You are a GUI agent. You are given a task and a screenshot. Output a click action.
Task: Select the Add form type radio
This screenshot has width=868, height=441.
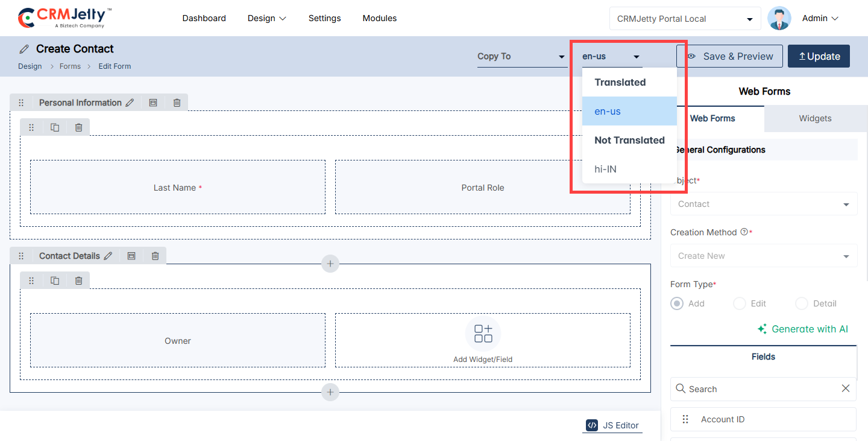pos(677,303)
